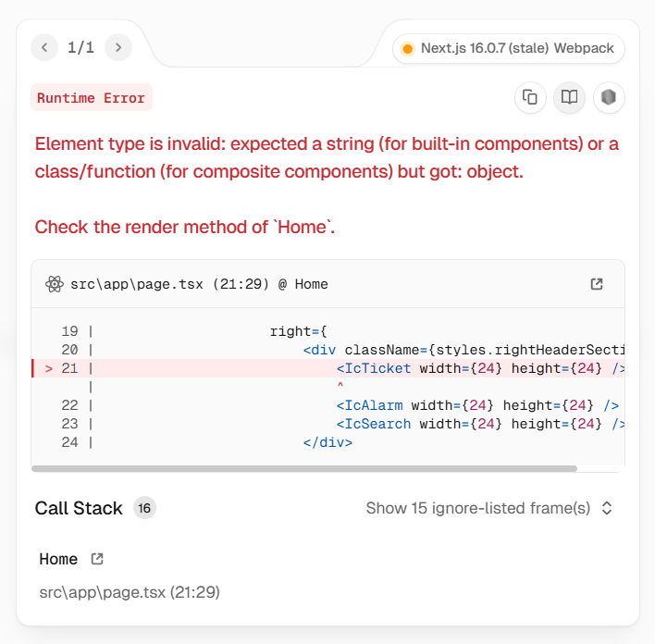Screen dimensions: 655x644
Task: Click the code frame horizontal scrollbar
Action: point(303,468)
